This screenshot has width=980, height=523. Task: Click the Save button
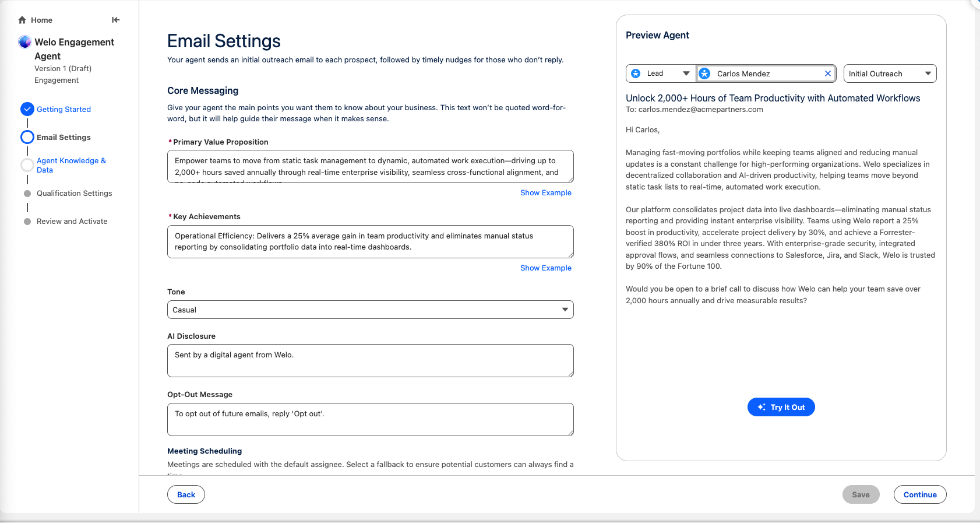[861, 494]
